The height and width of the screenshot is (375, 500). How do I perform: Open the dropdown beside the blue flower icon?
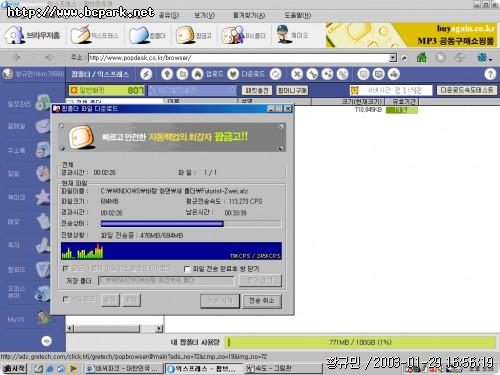[490, 59]
